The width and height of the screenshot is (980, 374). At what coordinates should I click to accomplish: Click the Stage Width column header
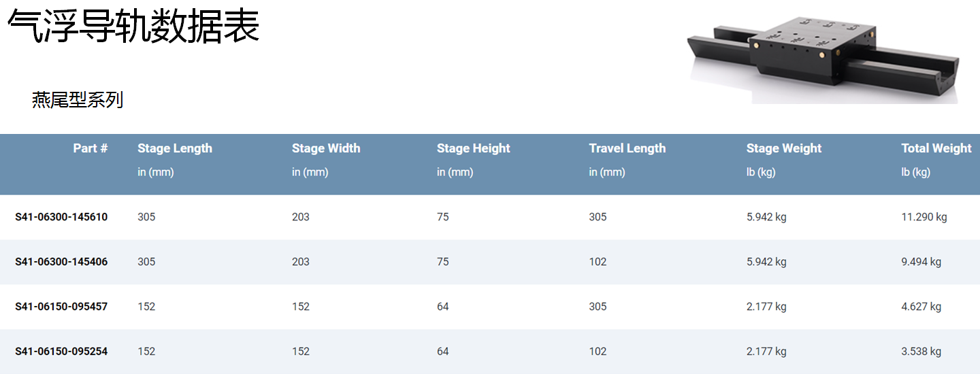pyautogui.click(x=326, y=148)
